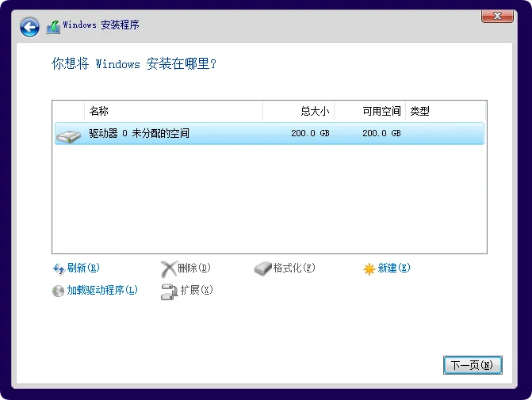Screen dimensions: 532x400
Task: Sort by 总大小 column header
Action: coord(299,111)
